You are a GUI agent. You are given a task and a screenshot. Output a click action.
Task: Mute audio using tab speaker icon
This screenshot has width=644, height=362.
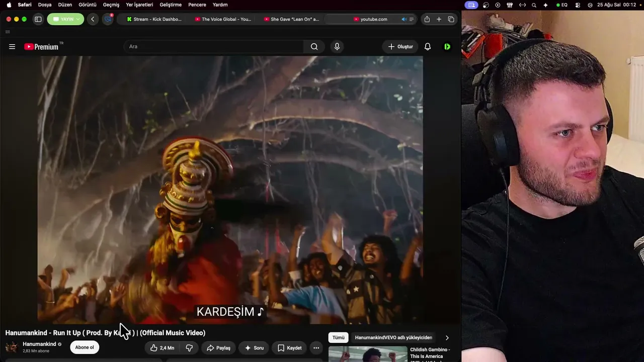tap(404, 19)
